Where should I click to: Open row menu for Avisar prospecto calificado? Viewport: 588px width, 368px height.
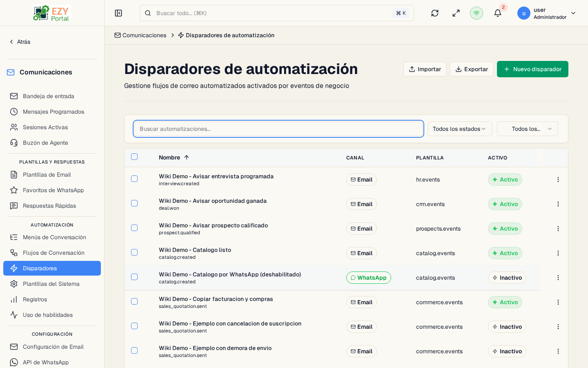pos(558,229)
